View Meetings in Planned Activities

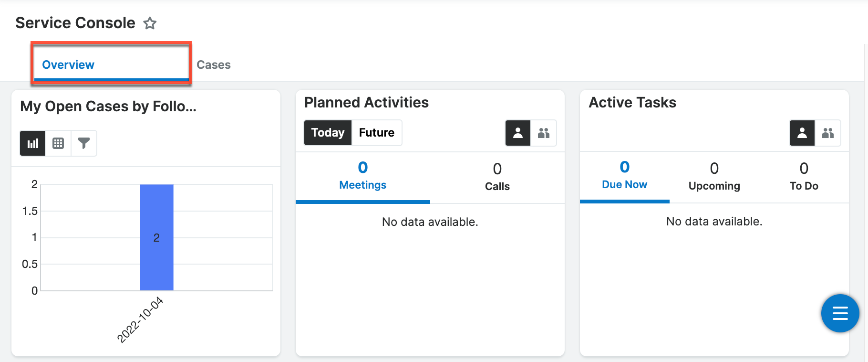point(362,177)
